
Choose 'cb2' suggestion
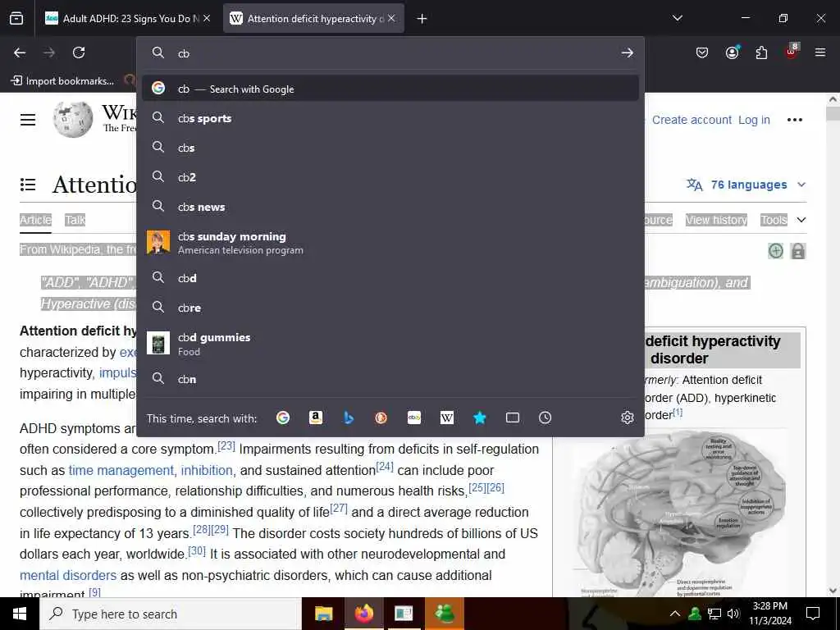(390, 177)
